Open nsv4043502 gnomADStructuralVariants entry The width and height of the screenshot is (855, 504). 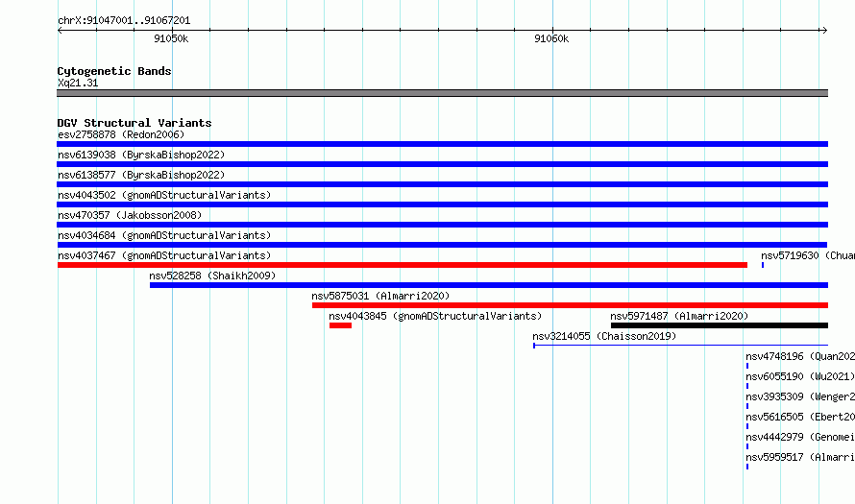pos(164,195)
